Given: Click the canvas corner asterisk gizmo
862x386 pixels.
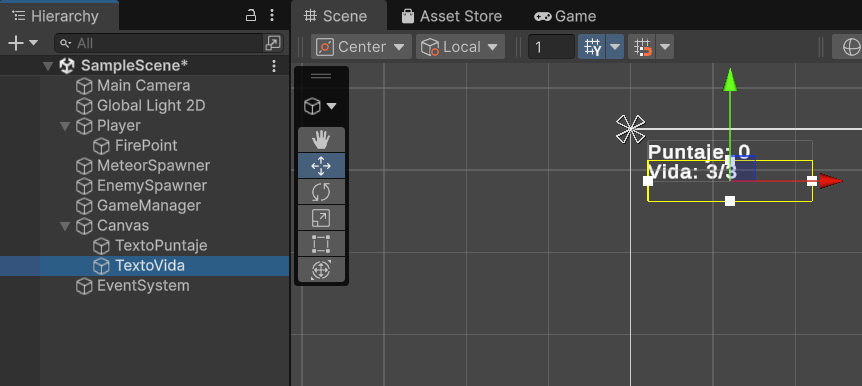Looking at the screenshot, I should point(631,129).
